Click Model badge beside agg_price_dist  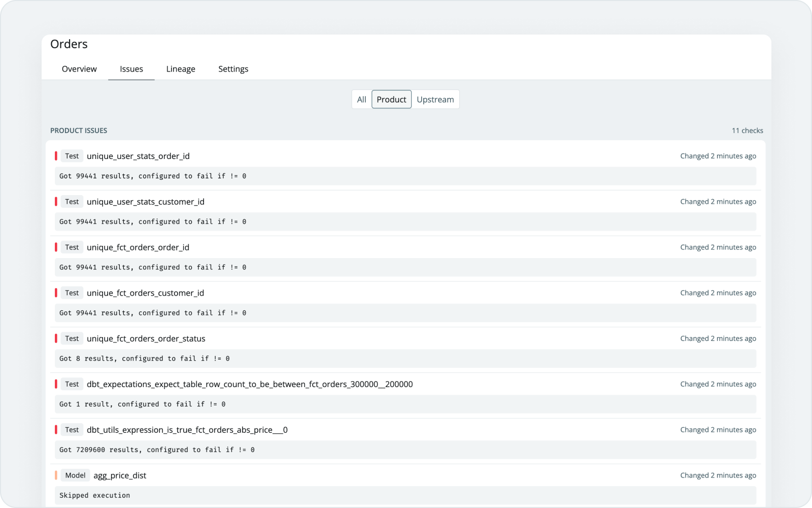pos(75,475)
